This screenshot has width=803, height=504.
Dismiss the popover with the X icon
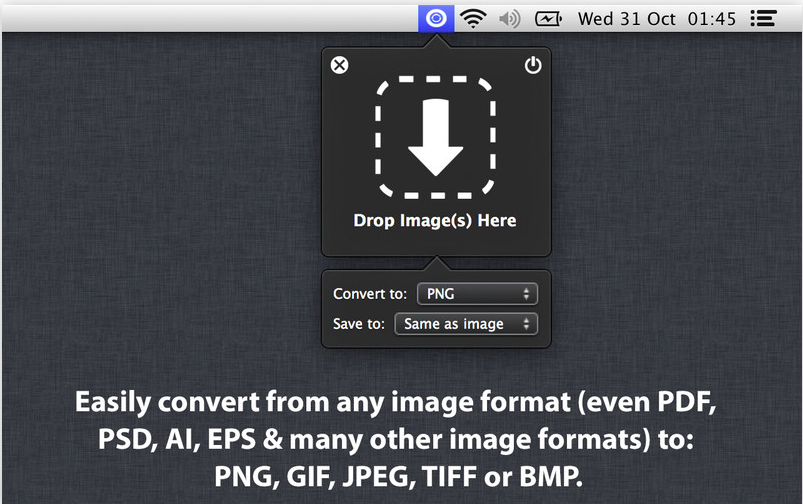click(340, 66)
